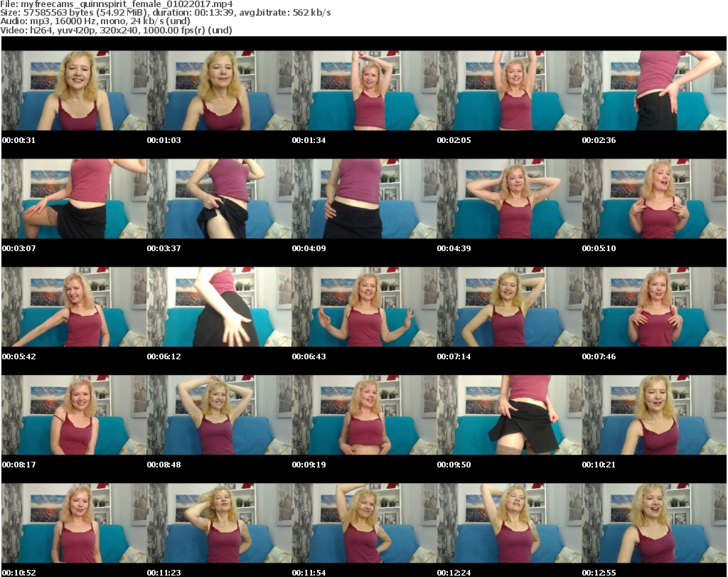This screenshot has height=577, width=728.
Task: Click the thumbnail frame at 00:05:42
Action: [74, 307]
